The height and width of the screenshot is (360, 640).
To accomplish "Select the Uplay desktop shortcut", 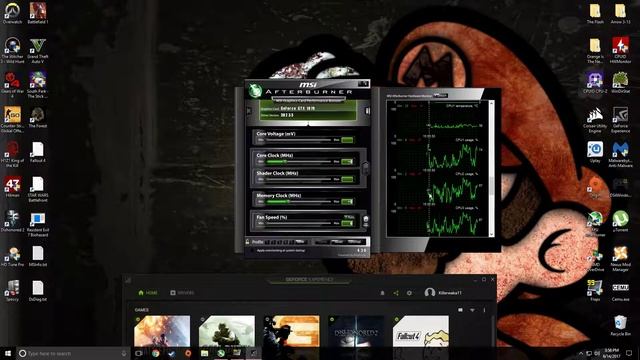I will pyautogui.click(x=595, y=152).
